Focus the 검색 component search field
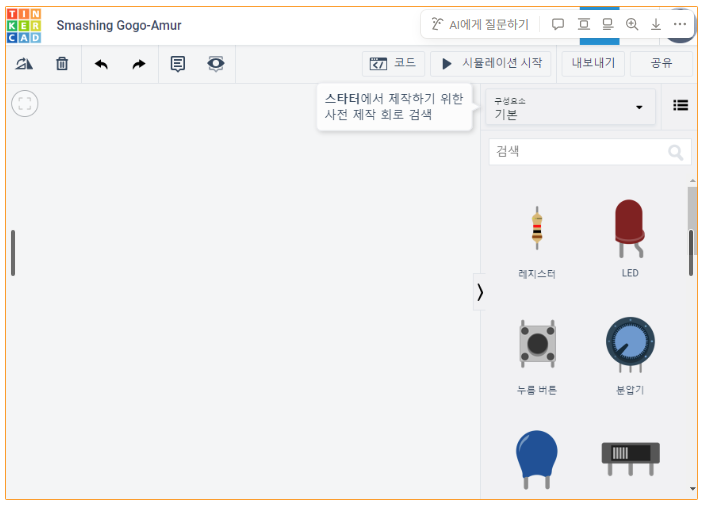Image resolution: width=704 pixels, height=505 pixels. pyautogui.click(x=590, y=152)
